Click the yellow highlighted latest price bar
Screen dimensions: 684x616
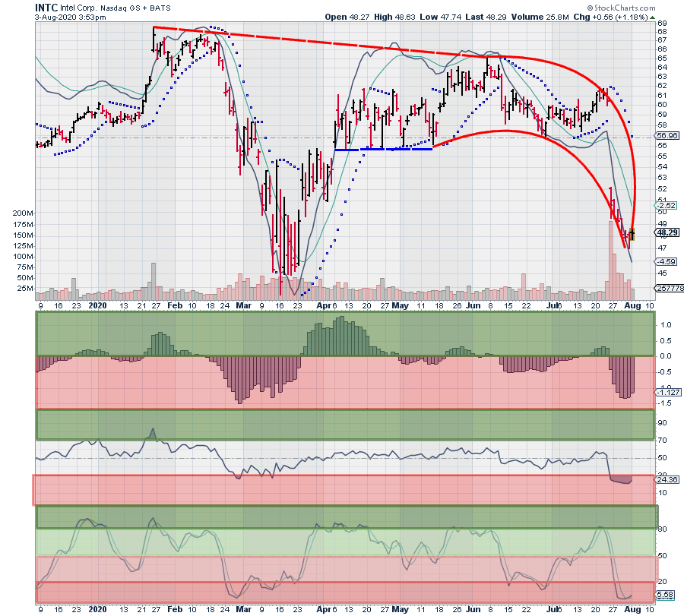[x=632, y=233]
